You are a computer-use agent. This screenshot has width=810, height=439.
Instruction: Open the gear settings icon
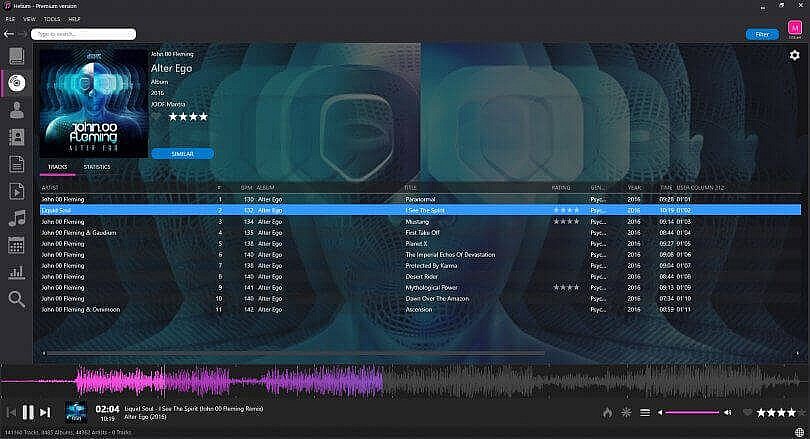[x=795, y=55]
